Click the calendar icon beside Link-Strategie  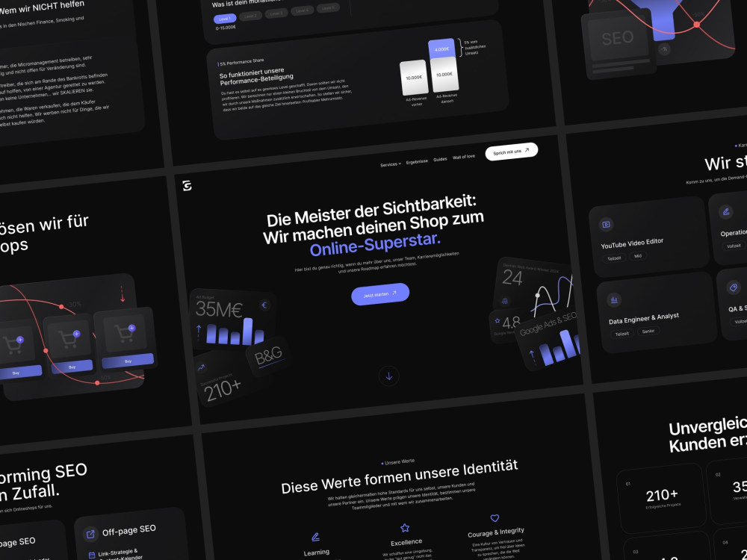[91, 556]
